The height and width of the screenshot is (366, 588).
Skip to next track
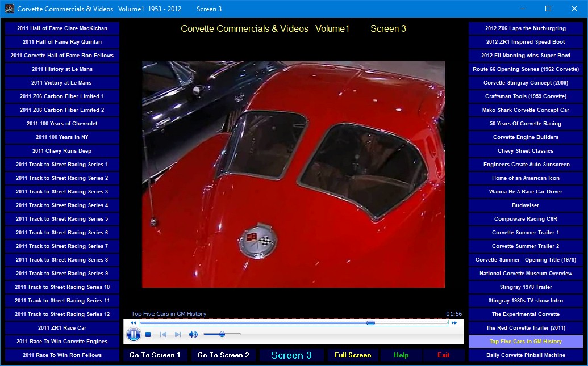[x=178, y=335]
